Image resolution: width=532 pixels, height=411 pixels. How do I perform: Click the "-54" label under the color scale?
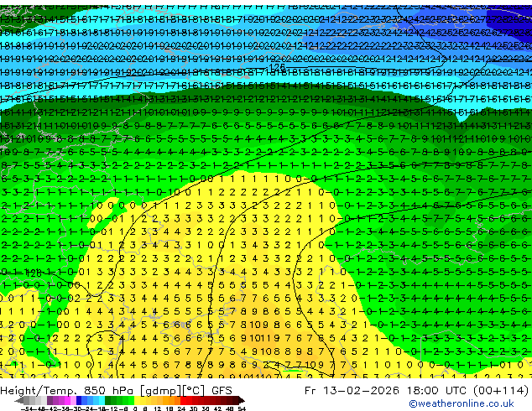(27, 409)
